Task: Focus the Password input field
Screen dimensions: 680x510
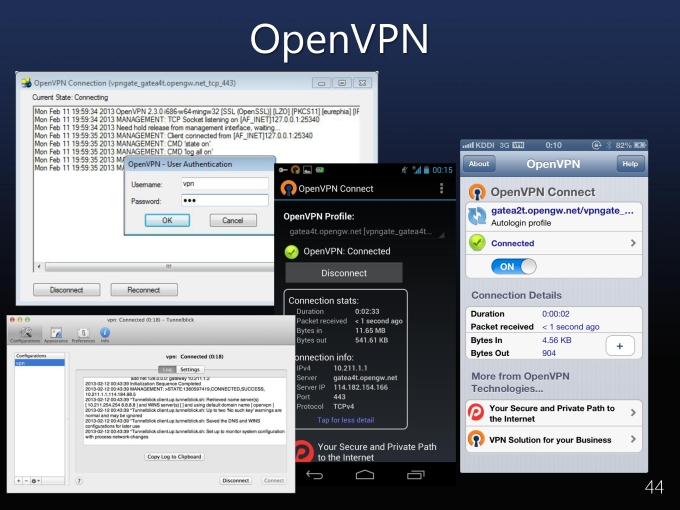Action: (225, 200)
